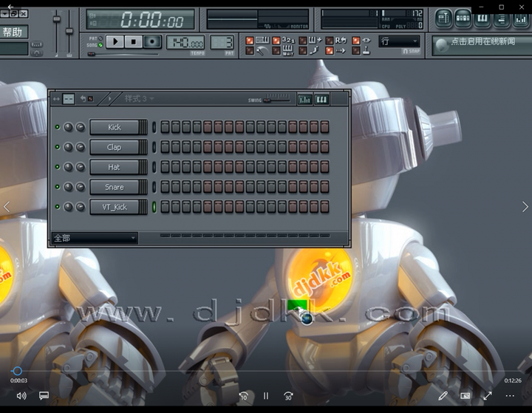Click the song position slider below transport
The image size is (532, 413).
tap(123, 54)
